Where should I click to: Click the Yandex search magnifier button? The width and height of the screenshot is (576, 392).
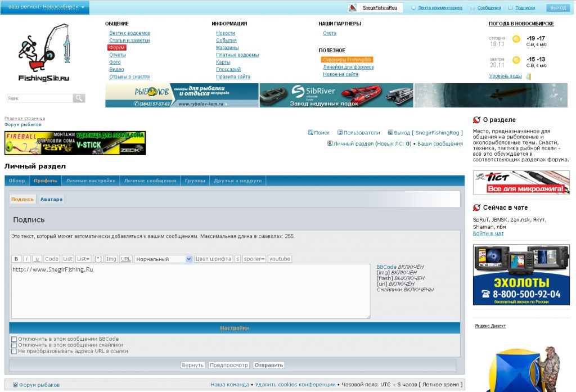(x=79, y=98)
